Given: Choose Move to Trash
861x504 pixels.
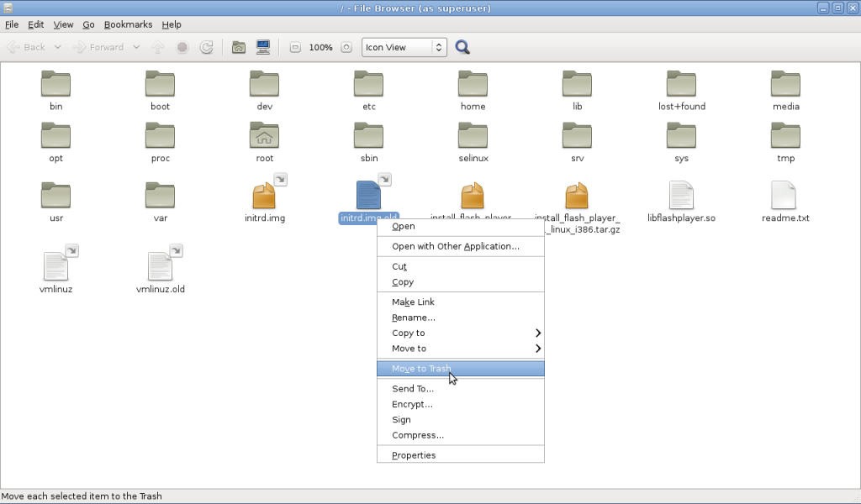Looking at the screenshot, I should (460, 369).
